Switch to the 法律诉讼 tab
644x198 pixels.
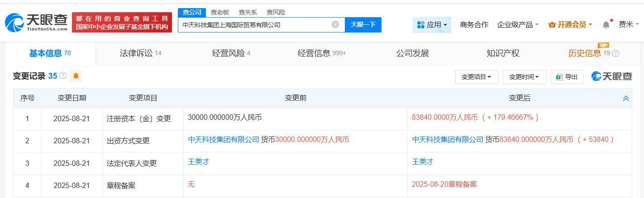click(x=140, y=53)
